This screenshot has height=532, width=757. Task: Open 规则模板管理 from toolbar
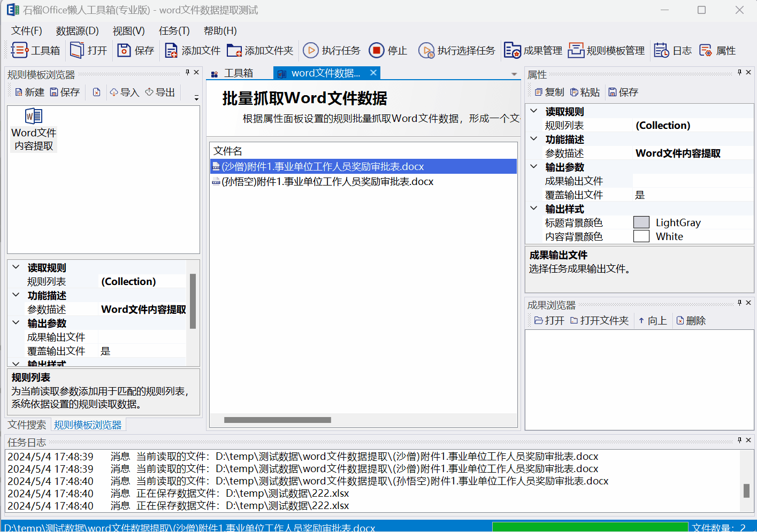coord(607,50)
